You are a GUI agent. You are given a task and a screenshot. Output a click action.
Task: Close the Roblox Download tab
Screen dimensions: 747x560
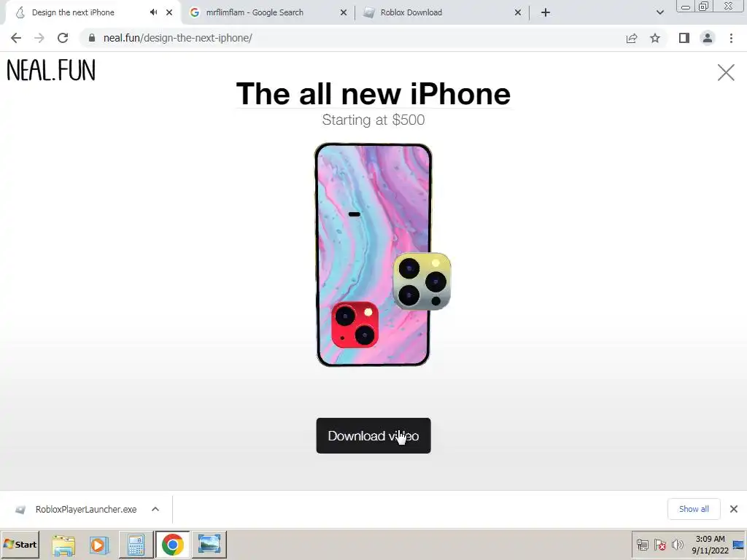click(x=518, y=12)
